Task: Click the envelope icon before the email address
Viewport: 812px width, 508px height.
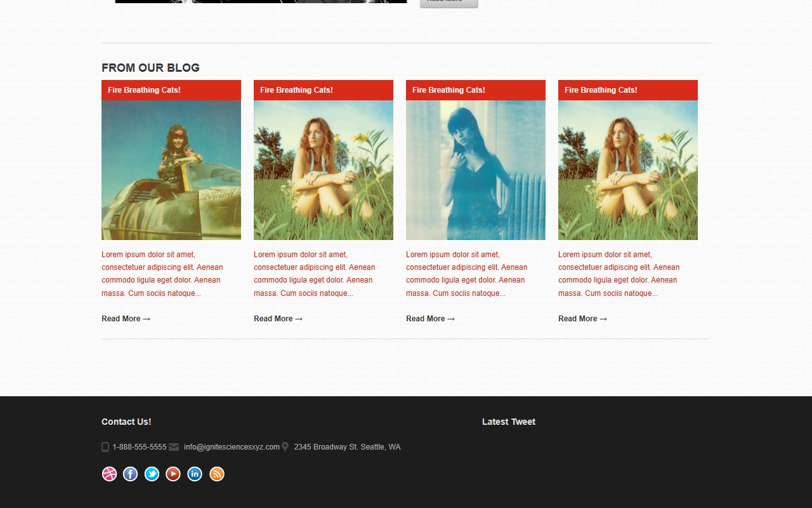Action: 174,447
